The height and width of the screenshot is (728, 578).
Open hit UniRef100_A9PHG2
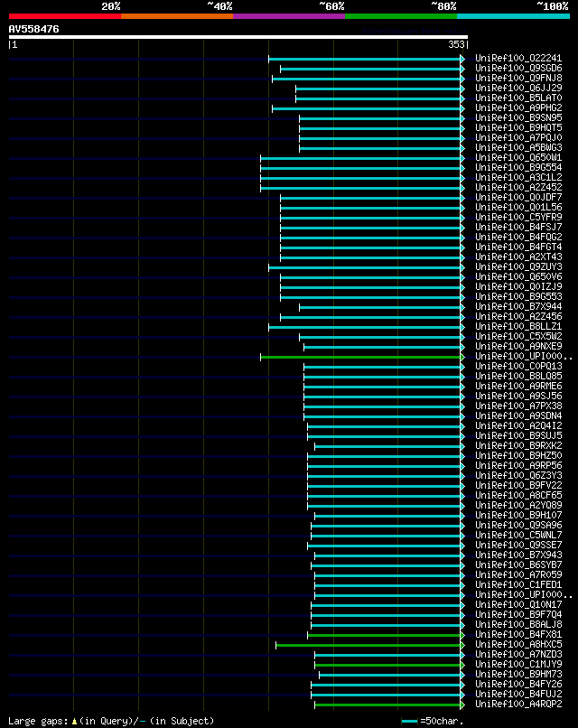pos(518,107)
